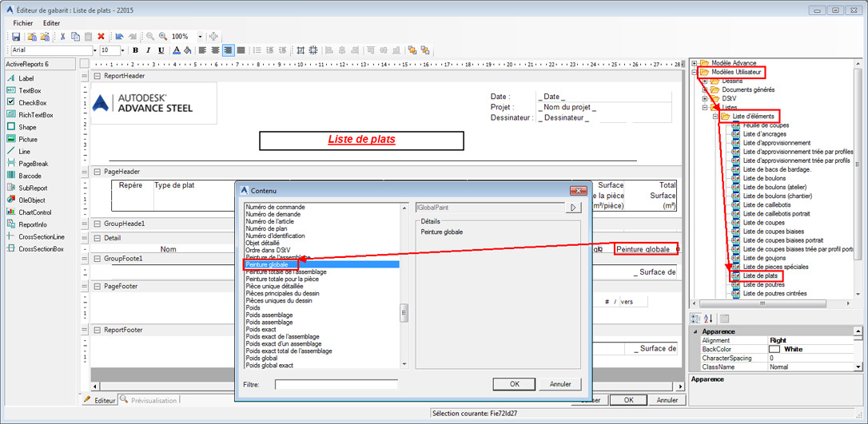Click the font color A icon
The image size is (868, 424).
point(176,50)
